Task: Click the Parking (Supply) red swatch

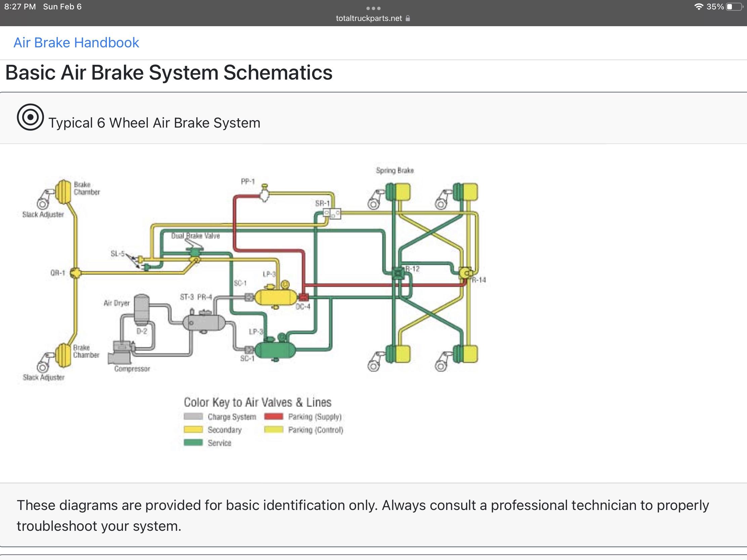Action: pyautogui.click(x=273, y=417)
